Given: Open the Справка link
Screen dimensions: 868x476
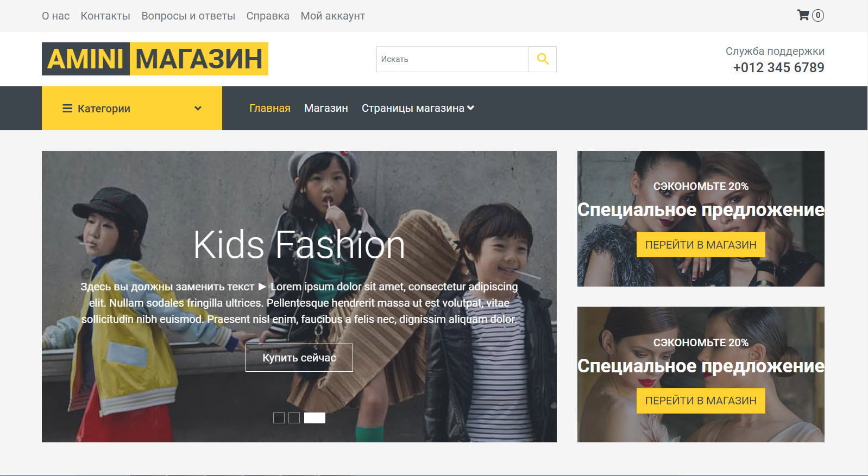Looking at the screenshot, I should pos(268,16).
